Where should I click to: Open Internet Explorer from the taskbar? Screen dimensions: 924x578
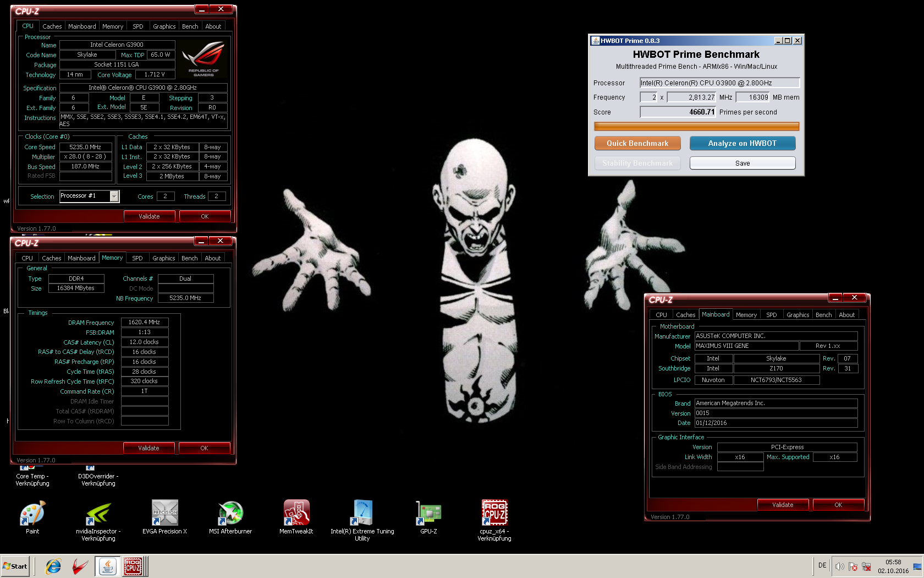pos(53,566)
